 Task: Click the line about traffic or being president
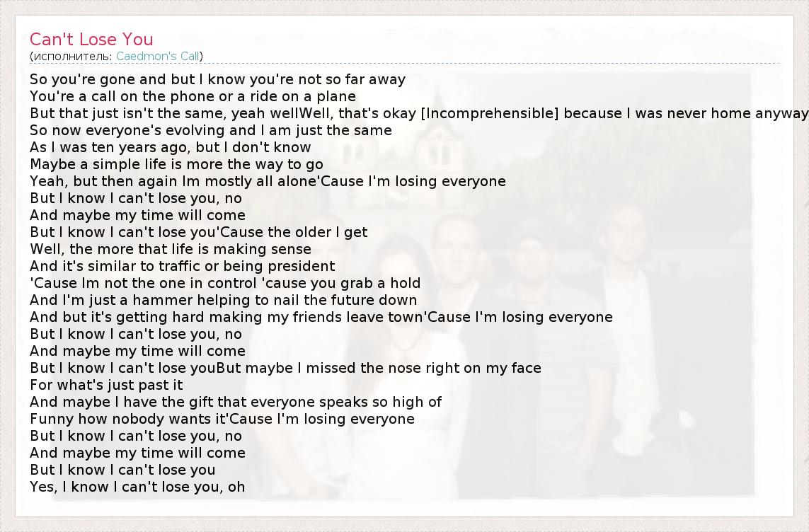coord(182,266)
